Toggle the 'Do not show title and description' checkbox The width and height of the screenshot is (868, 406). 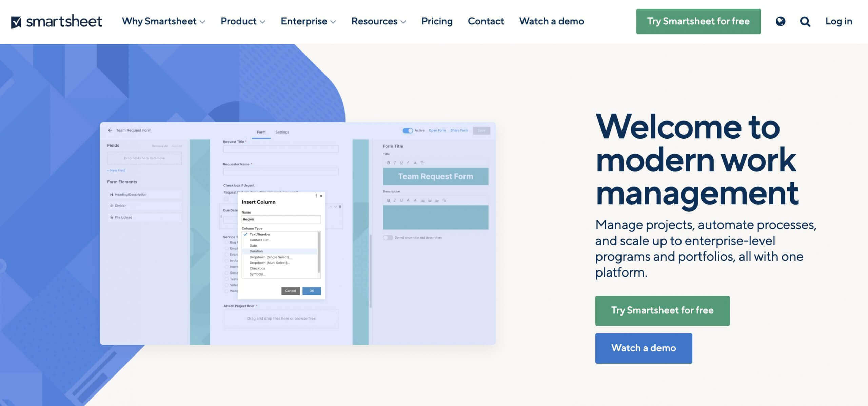point(388,237)
